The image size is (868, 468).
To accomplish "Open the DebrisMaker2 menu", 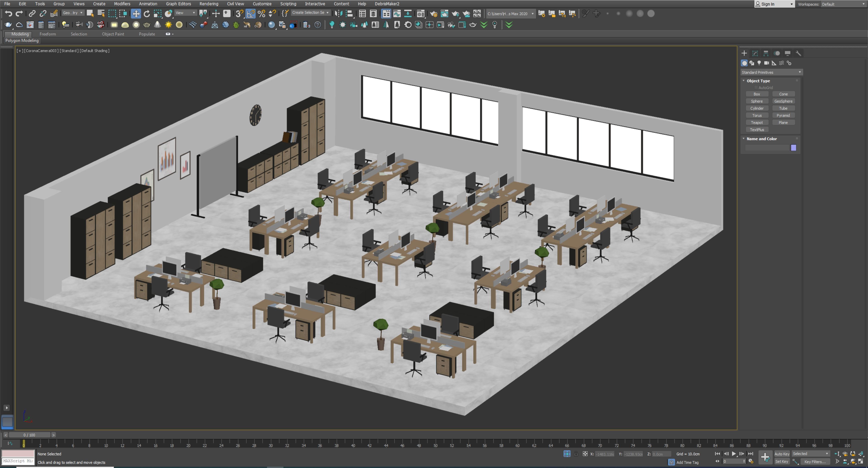I will point(387,4).
